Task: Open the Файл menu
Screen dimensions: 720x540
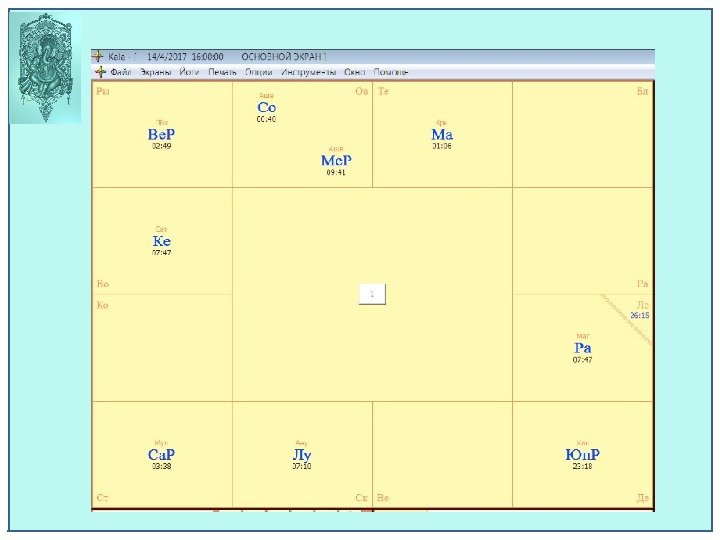Action: [x=121, y=73]
